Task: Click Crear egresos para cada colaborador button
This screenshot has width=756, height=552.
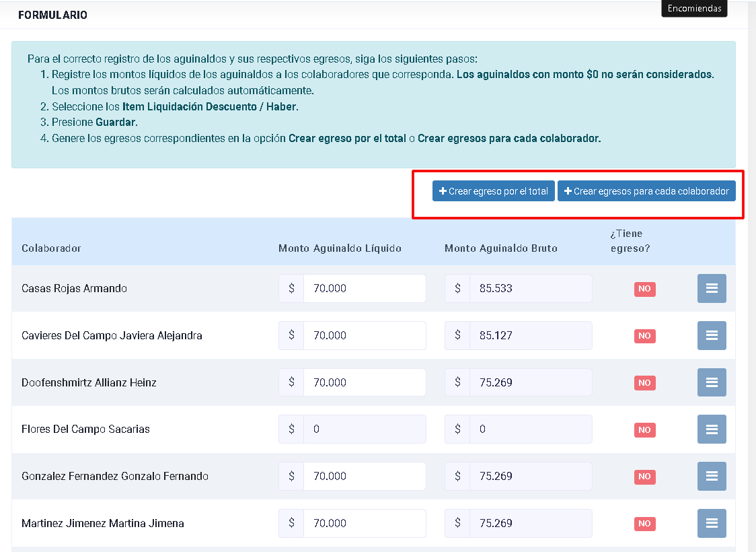Action: tap(646, 191)
